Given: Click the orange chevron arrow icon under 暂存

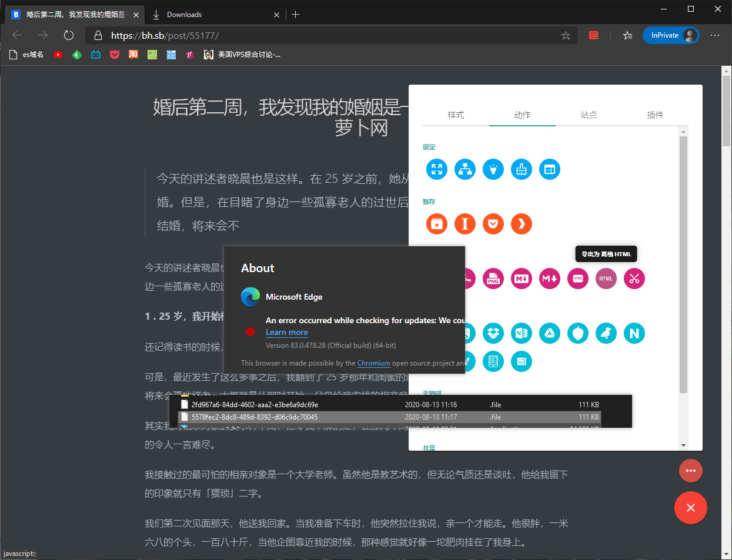Looking at the screenshot, I should [522, 224].
